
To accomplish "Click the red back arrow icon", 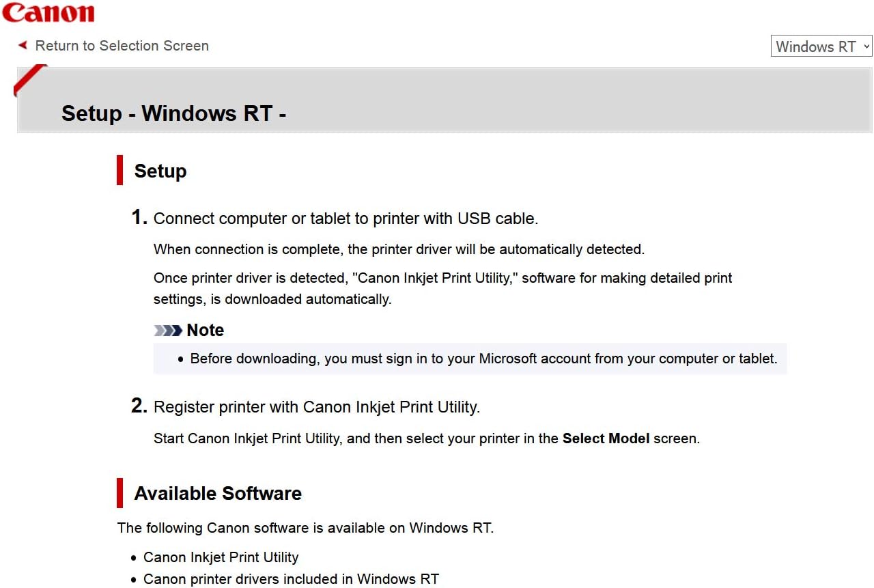I will [23, 46].
